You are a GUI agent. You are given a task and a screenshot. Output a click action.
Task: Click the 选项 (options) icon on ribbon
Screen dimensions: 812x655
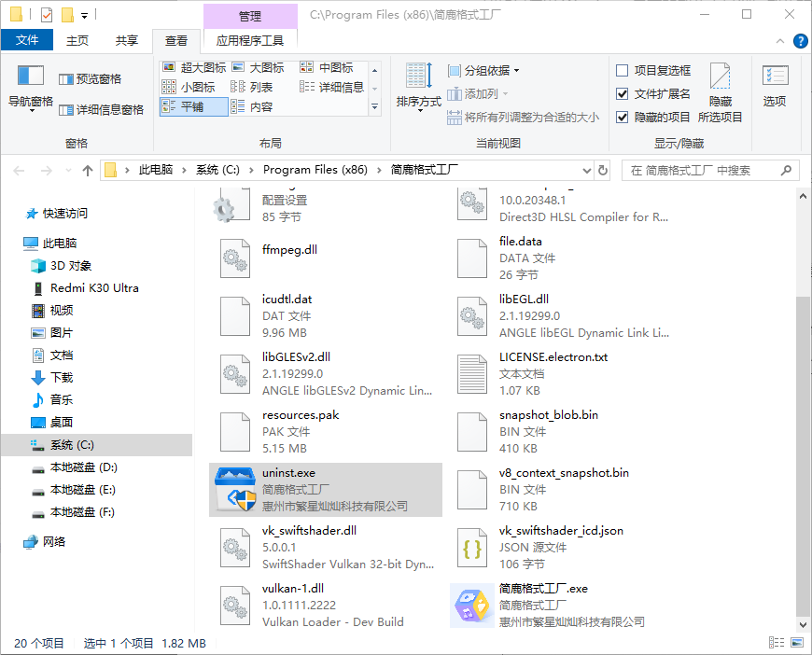[x=775, y=82]
